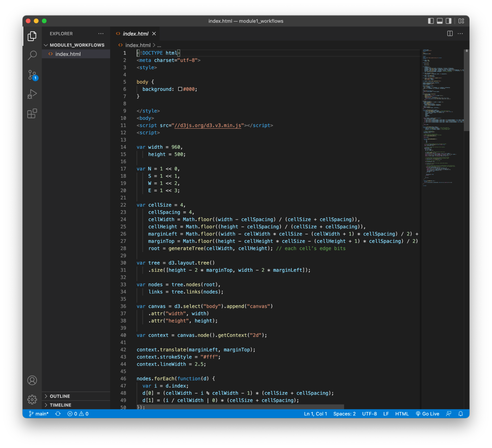Open the Source Control view
The image size is (492, 448).
[32, 75]
